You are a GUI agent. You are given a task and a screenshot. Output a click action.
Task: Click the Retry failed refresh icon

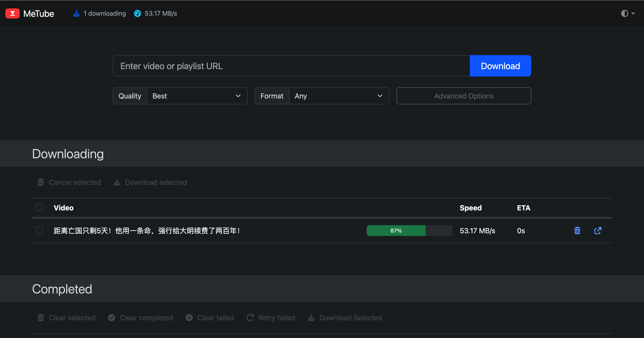pos(250,317)
